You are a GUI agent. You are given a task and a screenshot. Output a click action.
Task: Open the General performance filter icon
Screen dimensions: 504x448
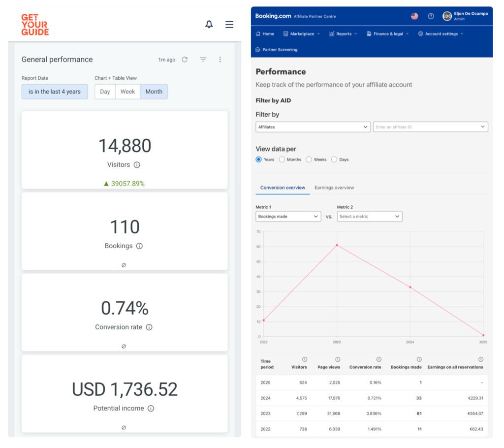pyautogui.click(x=203, y=60)
